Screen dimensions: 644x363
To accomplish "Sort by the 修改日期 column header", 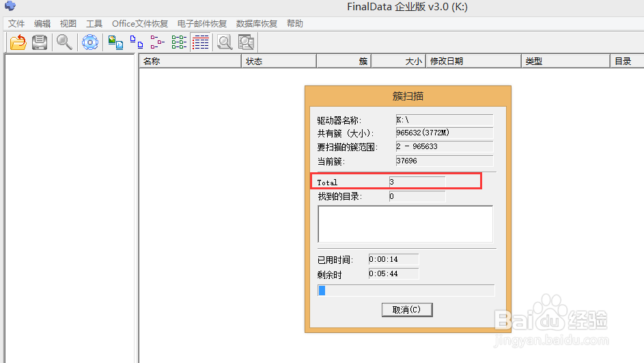I will pos(473,62).
